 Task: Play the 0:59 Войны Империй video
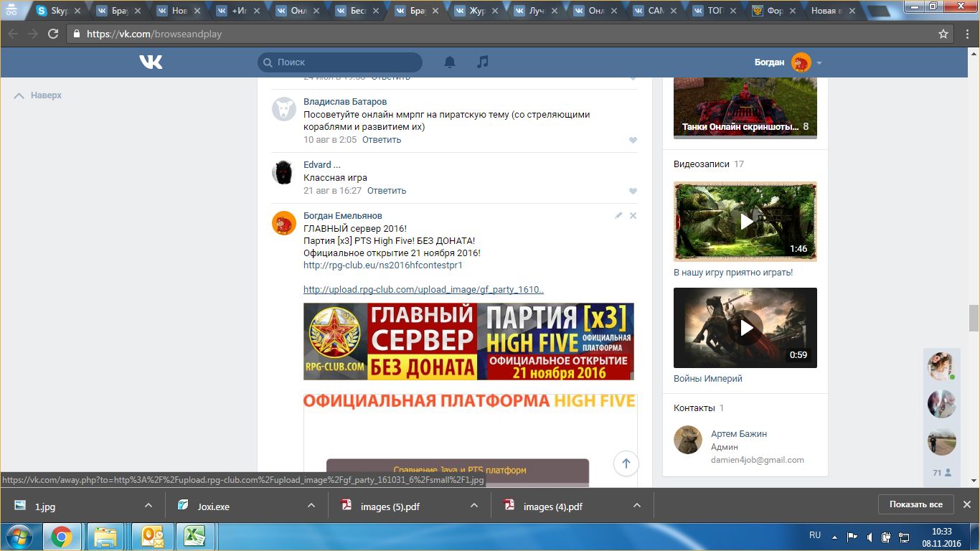pos(745,328)
